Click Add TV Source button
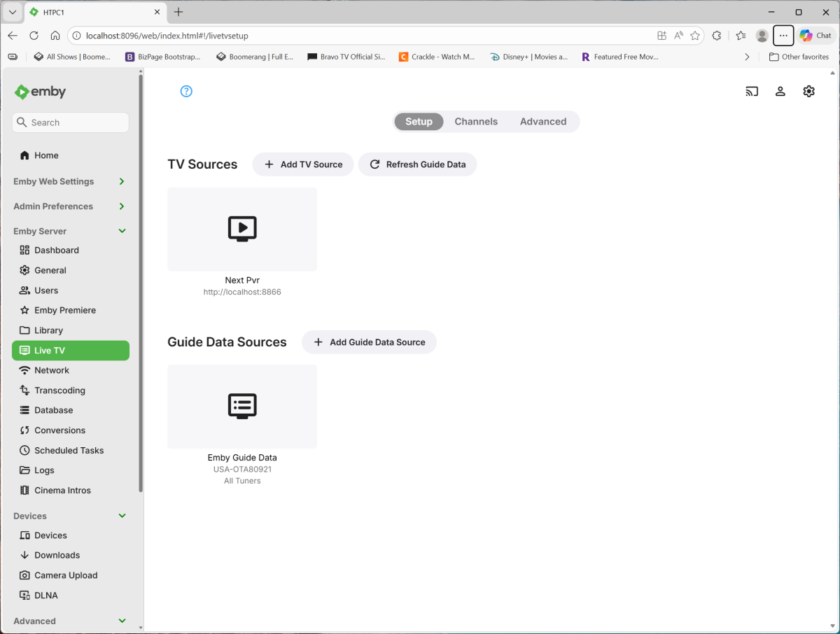The height and width of the screenshot is (634, 840). point(303,164)
